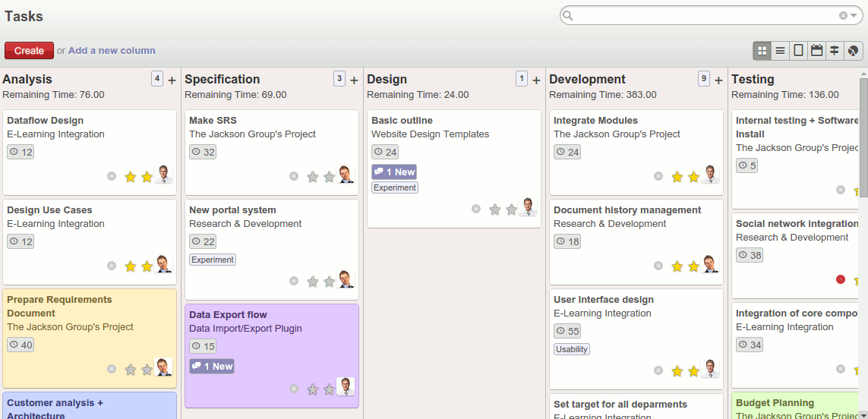
Task: Add a task to Analysis column
Action: pos(172,80)
